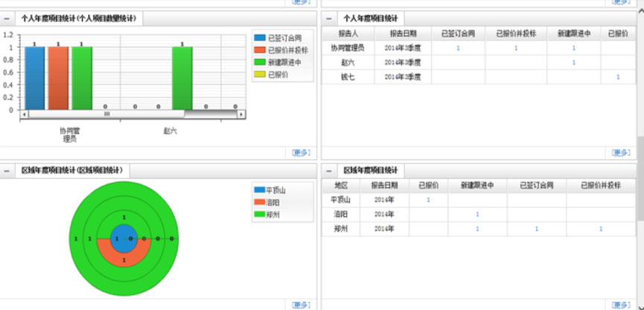This screenshot has height=310, width=644.
Task: Open 更多 link under the regional table
Action: click(620, 305)
